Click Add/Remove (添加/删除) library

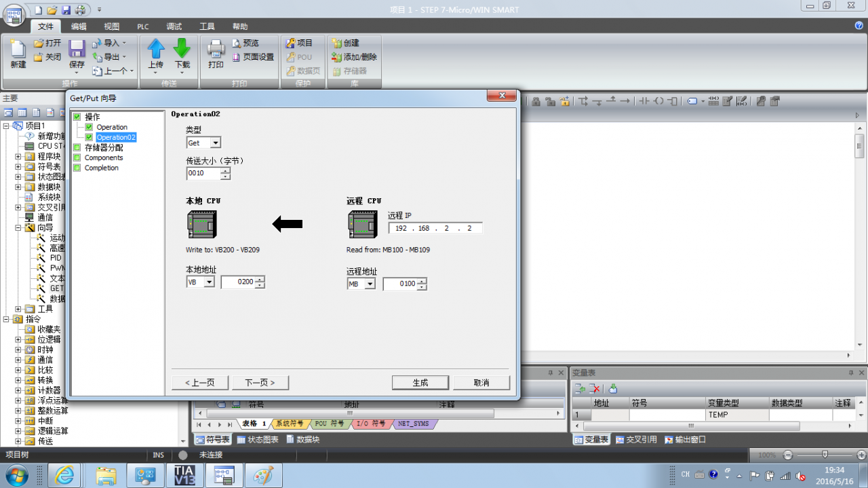pyautogui.click(x=354, y=57)
